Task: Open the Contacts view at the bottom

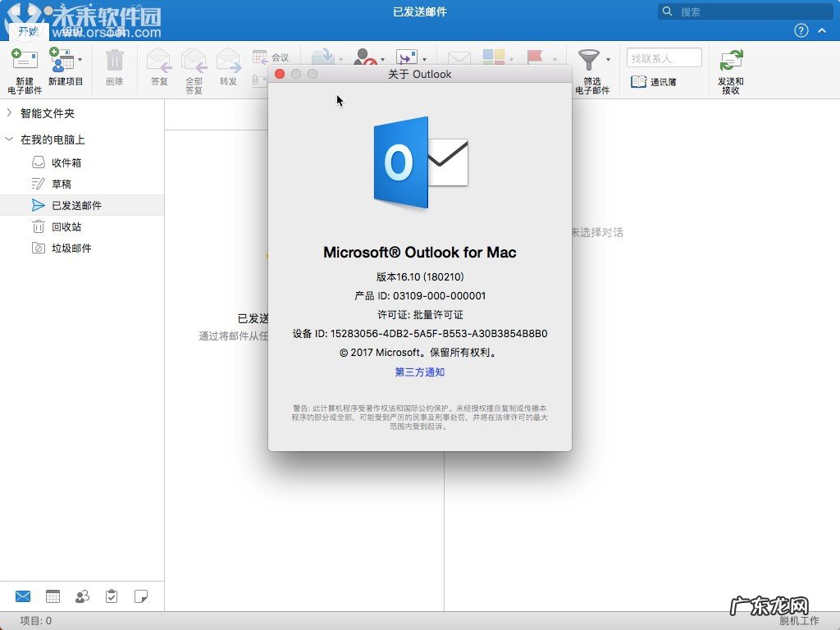Action: tap(82, 596)
